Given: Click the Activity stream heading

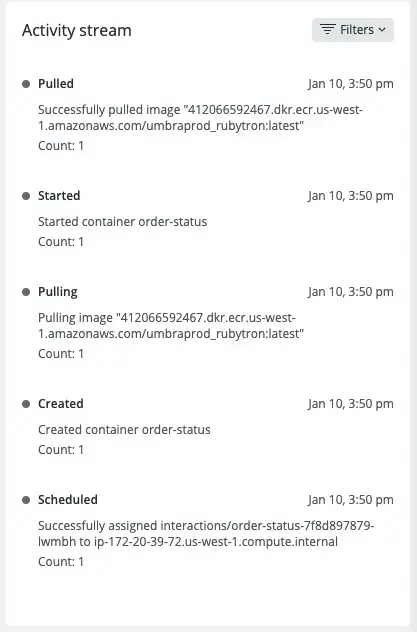Looking at the screenshot, I should click(x=77, y=31).
